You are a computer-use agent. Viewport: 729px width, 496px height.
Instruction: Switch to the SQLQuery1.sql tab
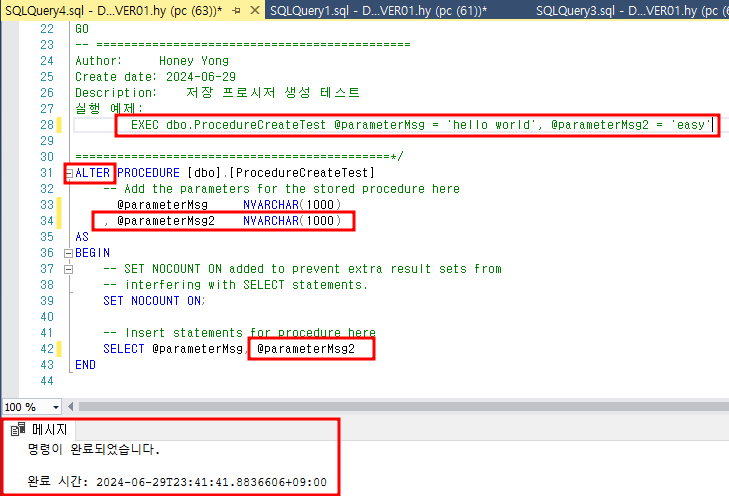tap(378, 10)
